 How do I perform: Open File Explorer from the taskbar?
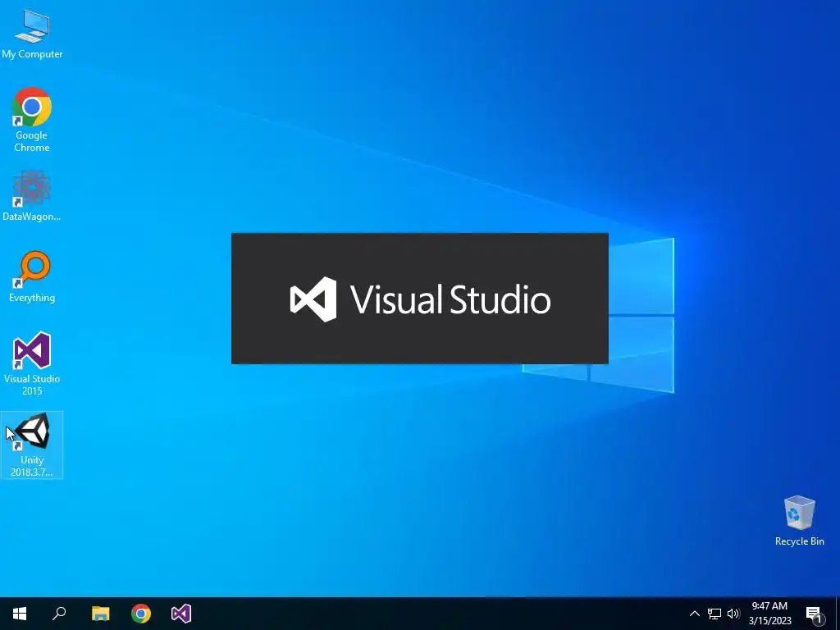[x=100, y=614]
